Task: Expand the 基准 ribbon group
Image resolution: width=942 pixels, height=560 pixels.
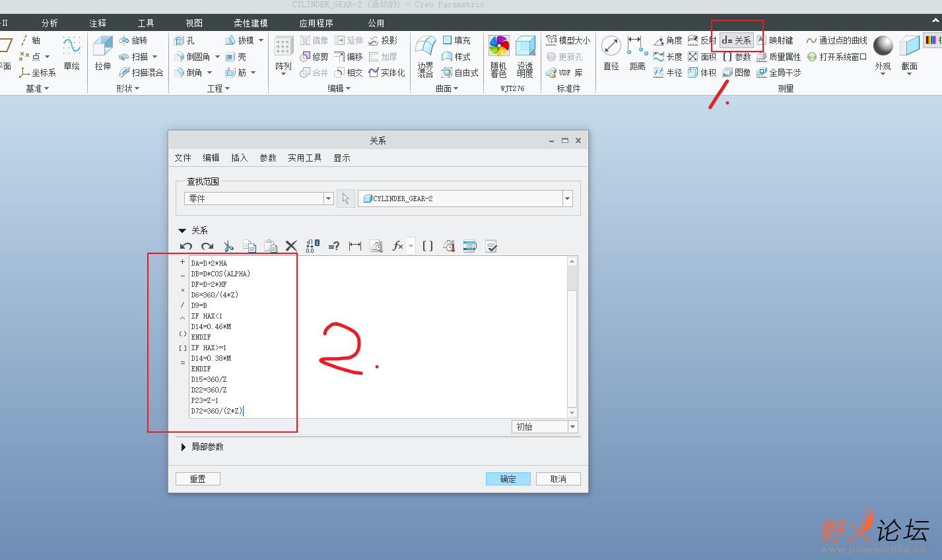Action: tap(38, 88)
